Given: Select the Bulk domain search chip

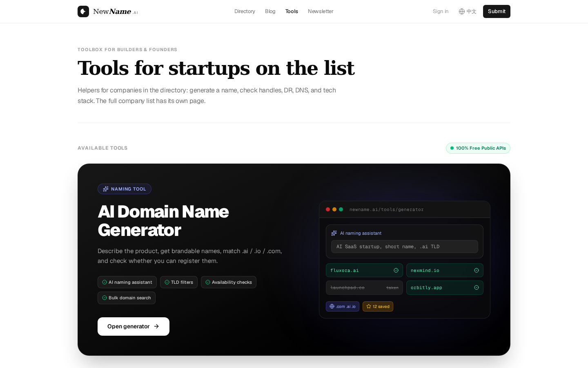Looking at the screenshot, I should (x=127, y=298).
